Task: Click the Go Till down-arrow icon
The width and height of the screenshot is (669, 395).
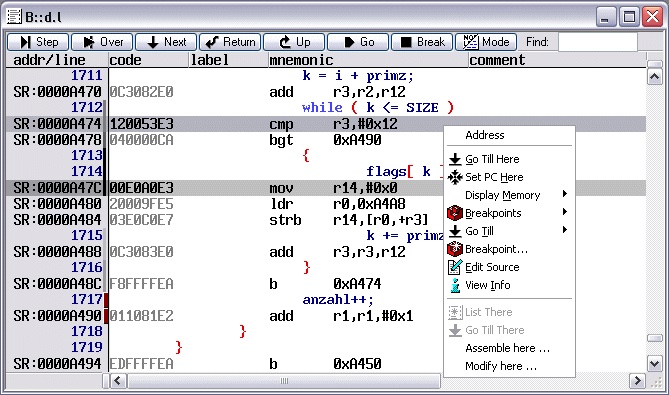Action: [455, 231]
